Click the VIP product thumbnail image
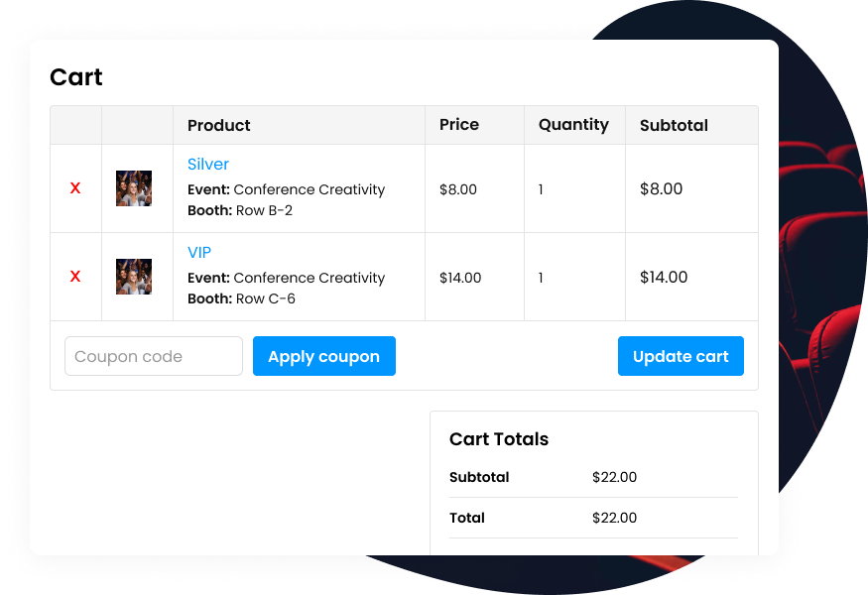This screenshot has height=595, width=868. [x=136, y=277]
